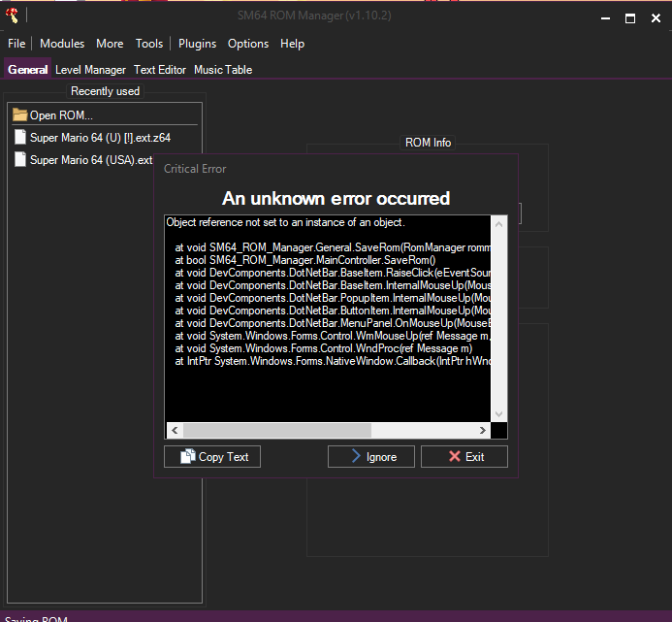Click the Copy Text clipboard icon
This screenshot has width=672, height=622.
[187, 457]
